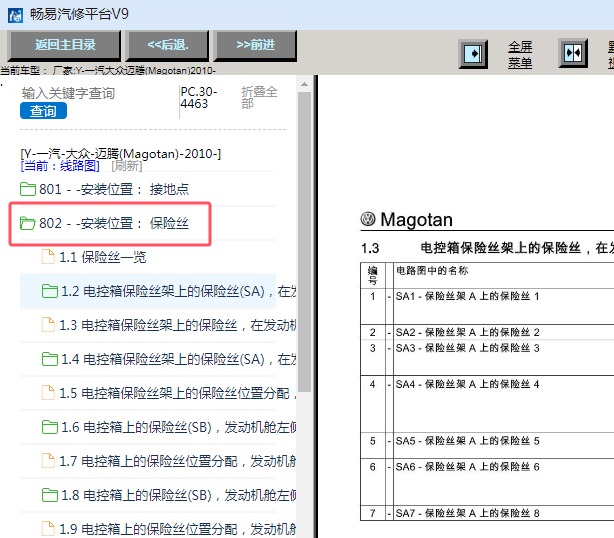This screenshot has height=538, width=614.
Task: Click the fullscreen arrow icon beside 全屏菜单
Action: coord(473,54)
